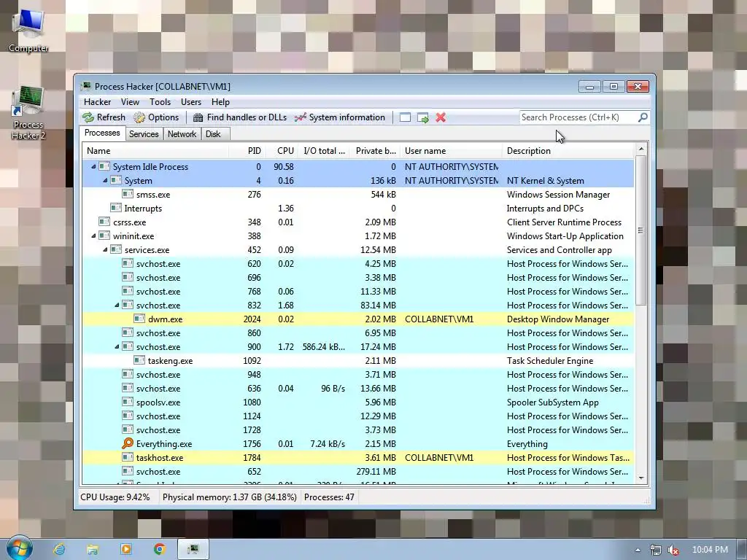The width and height of the screenshot is (747, 560).
Task: Select the Processes tab
Action: (102, 133)
